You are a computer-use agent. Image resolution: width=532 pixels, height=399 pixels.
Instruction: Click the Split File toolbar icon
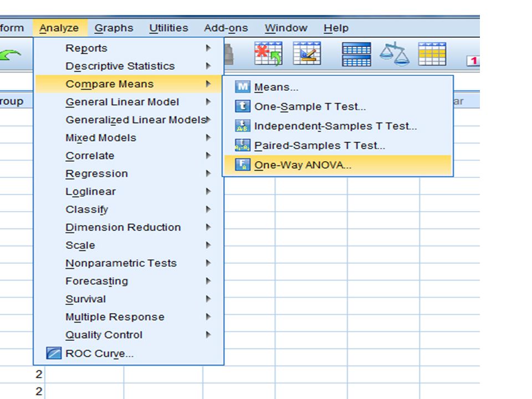(x=356, y=54)
